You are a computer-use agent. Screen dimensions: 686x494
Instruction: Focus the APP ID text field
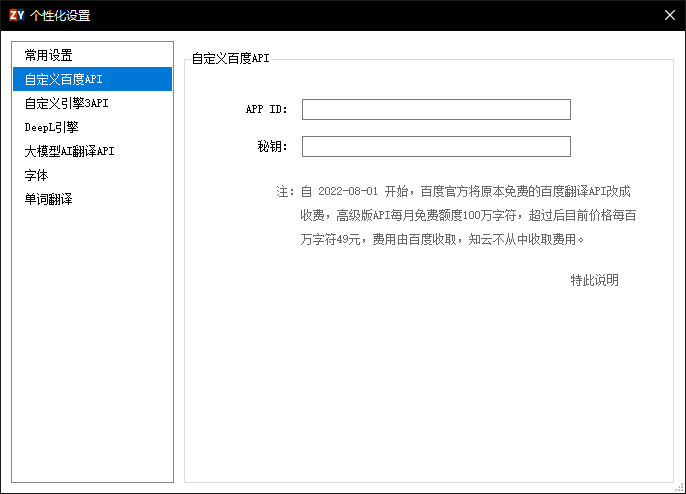click(x=436, y=110)
